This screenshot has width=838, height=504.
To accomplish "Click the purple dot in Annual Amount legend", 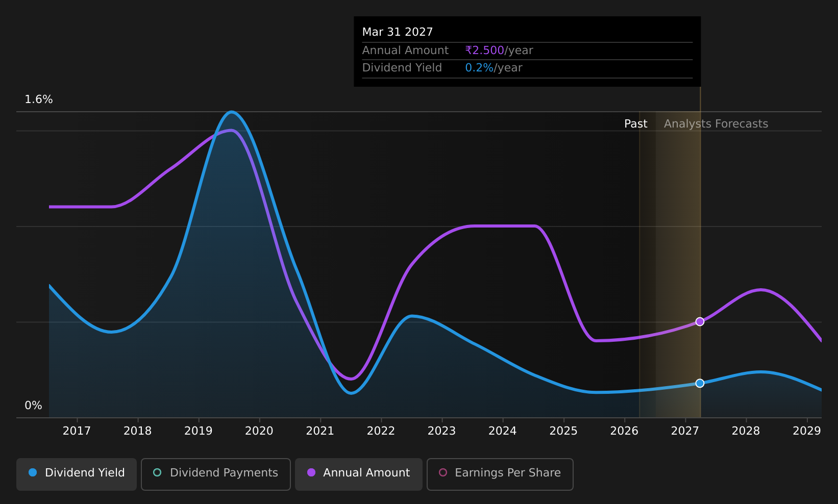I will (x=311, y=472).
